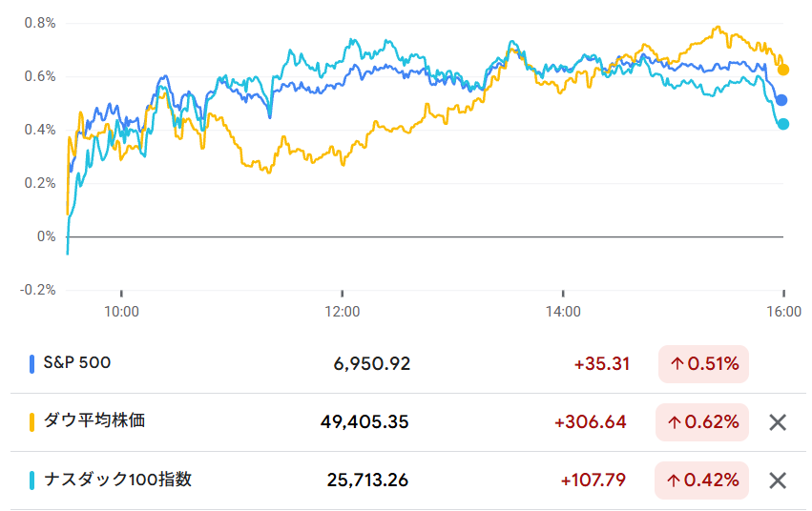Remove ダウ平均株価 with its X icon
812x511 pixels.
tap(778, 422)
